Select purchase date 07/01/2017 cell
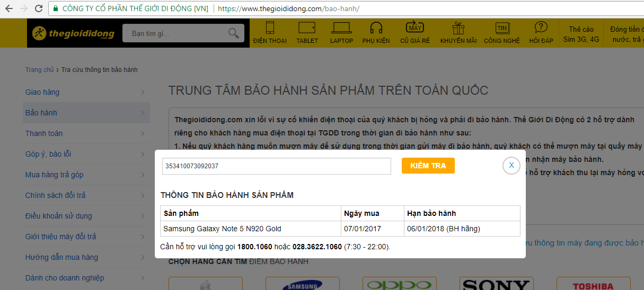This screenshot has height=290, width=644. pyautogui.click(x=373, y=229)
